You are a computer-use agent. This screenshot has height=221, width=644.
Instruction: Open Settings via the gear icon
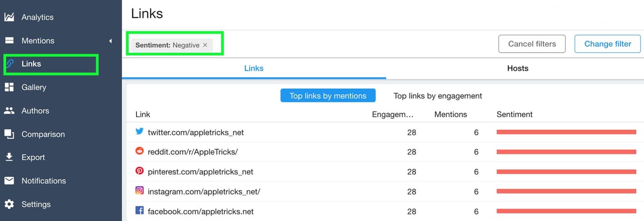click(9, 204)
